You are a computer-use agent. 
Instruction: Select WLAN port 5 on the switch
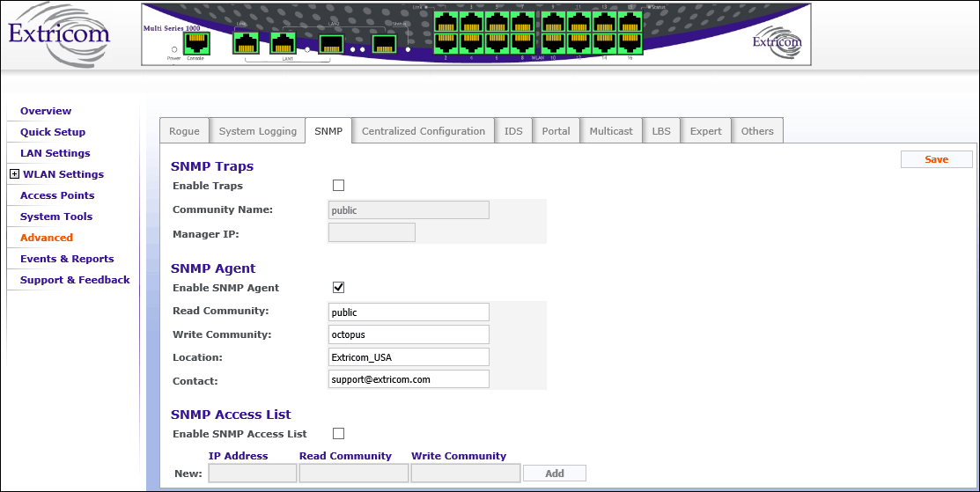click(497, 21)
